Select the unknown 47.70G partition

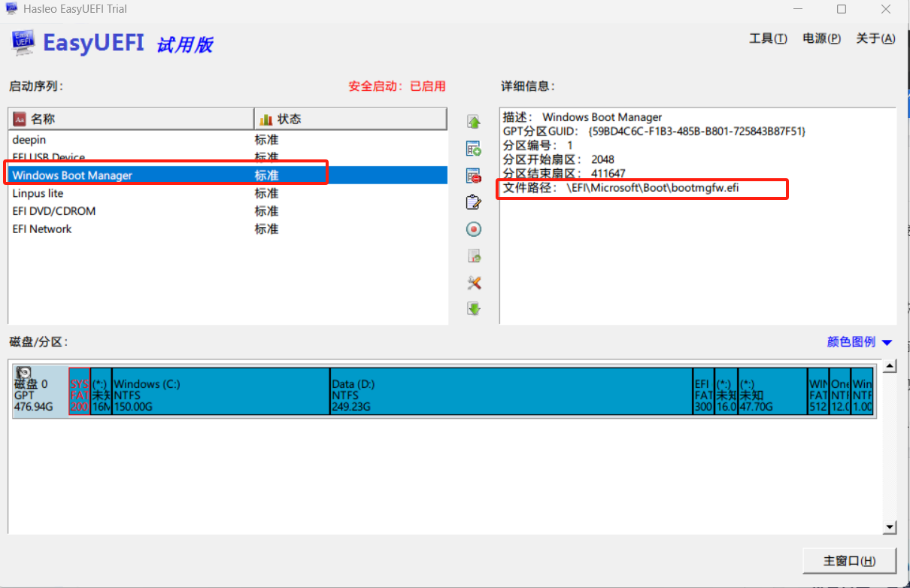click(x=772, y=391)
